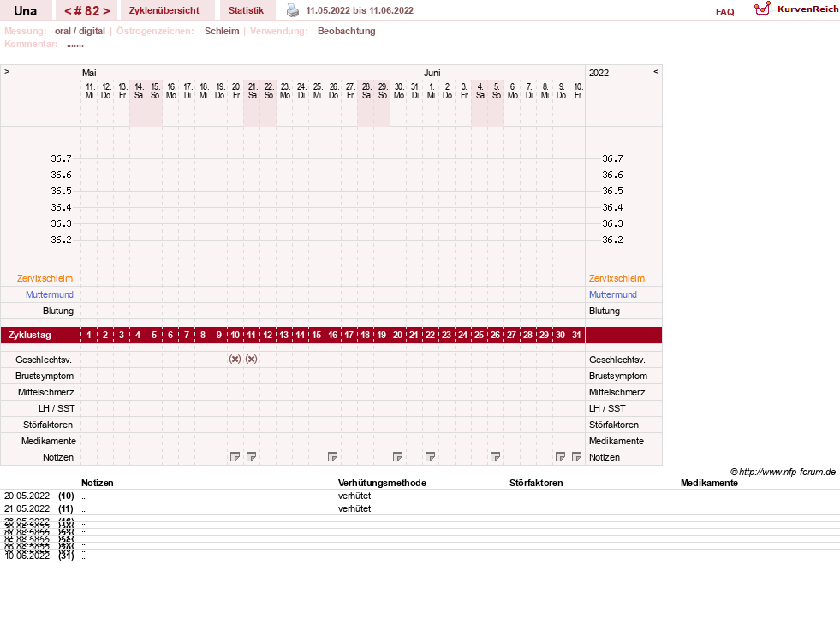The height and width of the screenshot is (636, 840).
Task: Click the '2022' year label
Action: [599, 73]
